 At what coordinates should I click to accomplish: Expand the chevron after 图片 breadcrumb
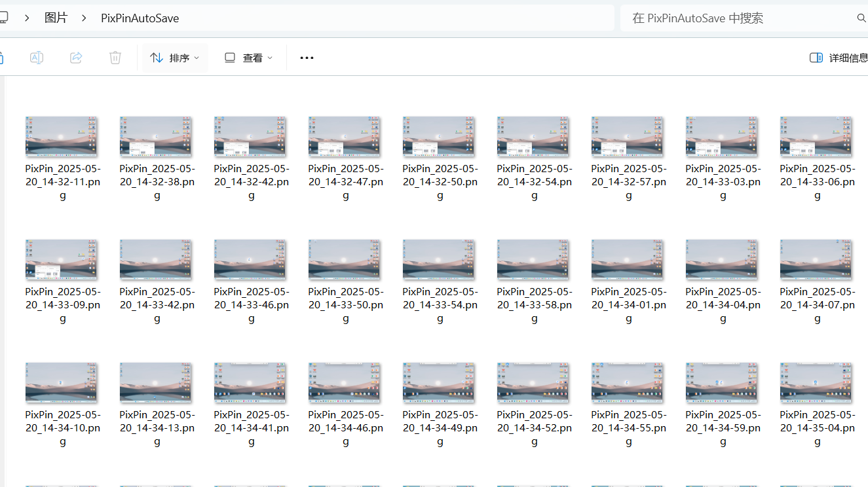[84, 18]
